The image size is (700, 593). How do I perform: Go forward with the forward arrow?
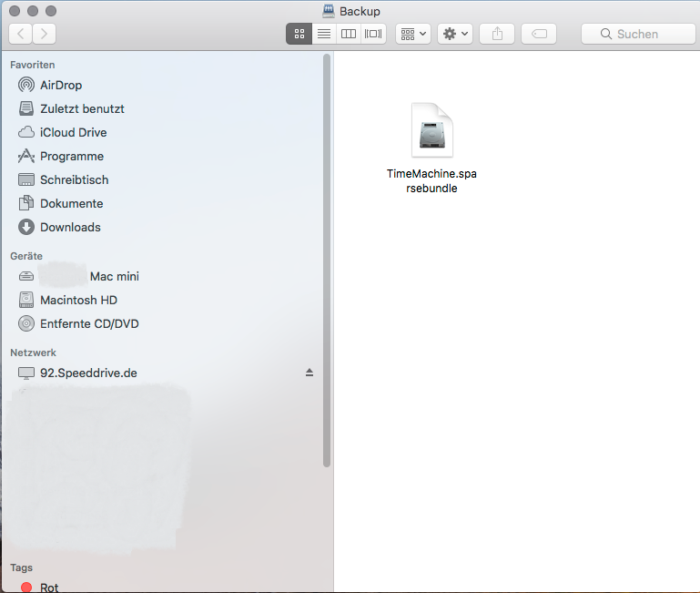tap(44, 34)
